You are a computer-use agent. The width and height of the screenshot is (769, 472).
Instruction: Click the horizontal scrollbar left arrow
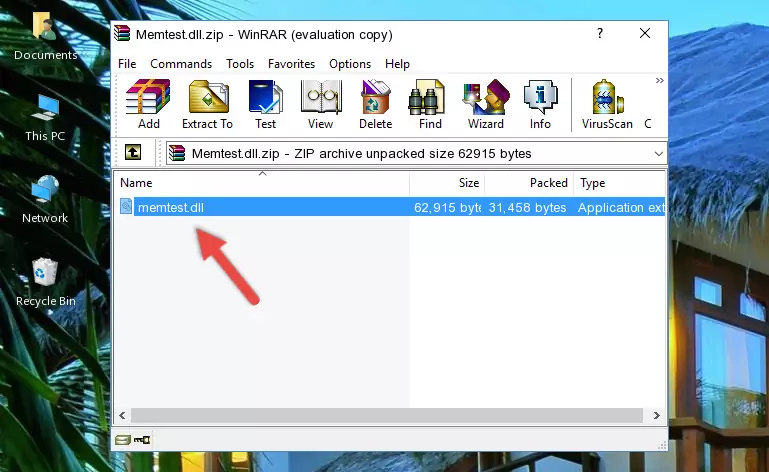pyautogui.click(x=122, y=416)
